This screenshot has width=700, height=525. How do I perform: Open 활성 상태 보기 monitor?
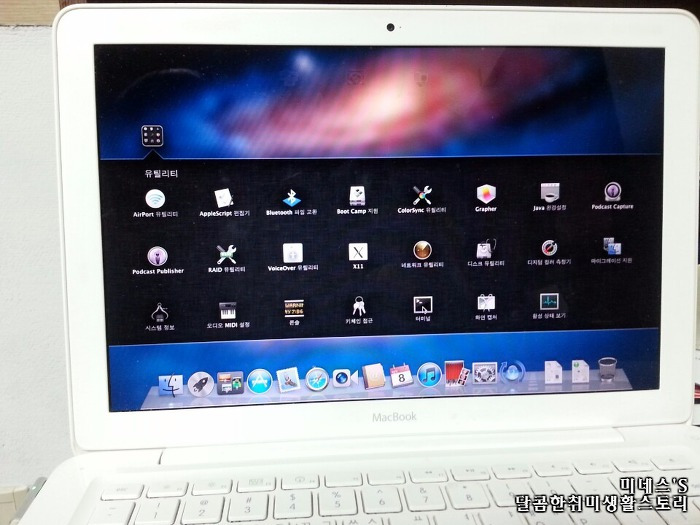[549, 302]
